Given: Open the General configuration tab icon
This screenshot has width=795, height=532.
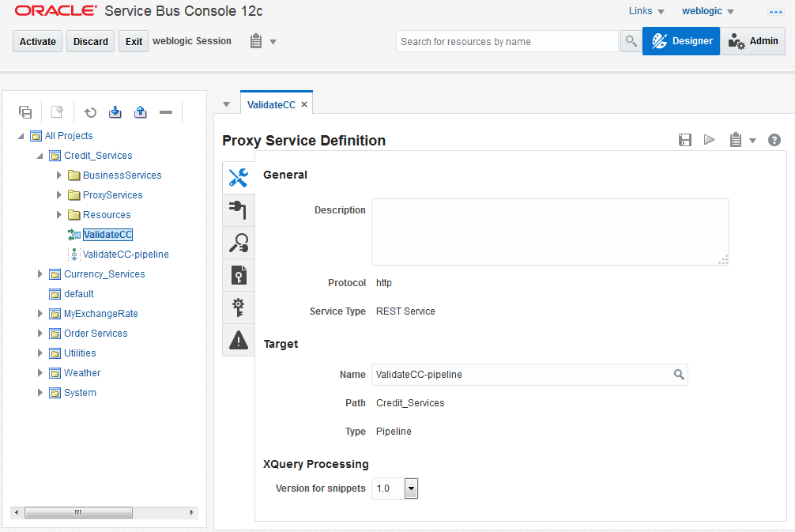Looking at the screenshot, I should point(239,178).
